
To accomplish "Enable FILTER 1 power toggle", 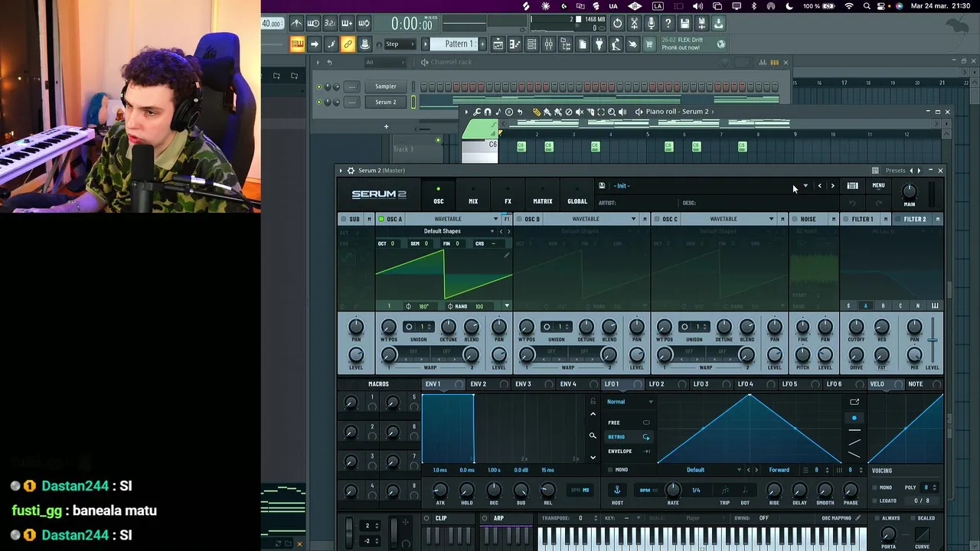I will coord(846,219).
